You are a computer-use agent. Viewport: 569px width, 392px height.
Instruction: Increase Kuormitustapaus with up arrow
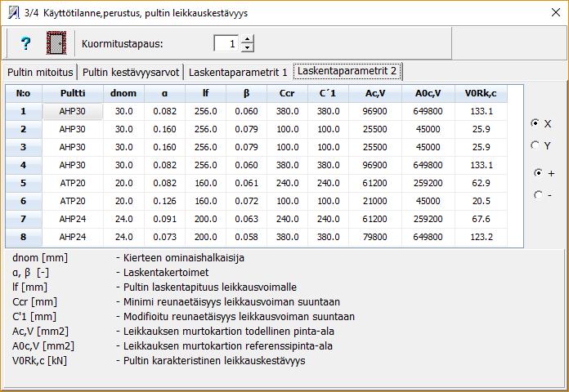click(x=247, y=39)
